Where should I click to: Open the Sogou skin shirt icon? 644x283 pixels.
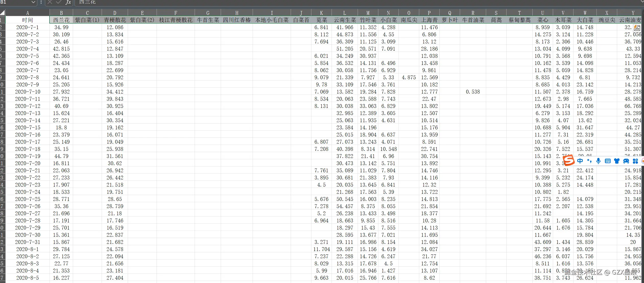click(x=617, y=161)
